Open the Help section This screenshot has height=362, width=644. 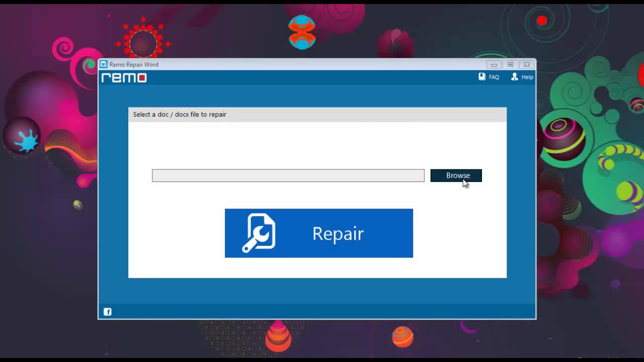[522, 77]
